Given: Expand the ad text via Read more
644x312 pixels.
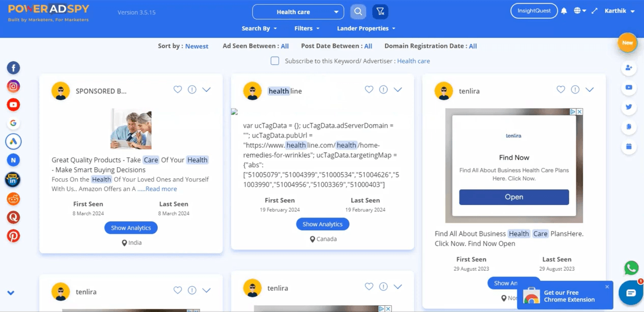Looking at the screenshot, I should [x=161, y=189].
